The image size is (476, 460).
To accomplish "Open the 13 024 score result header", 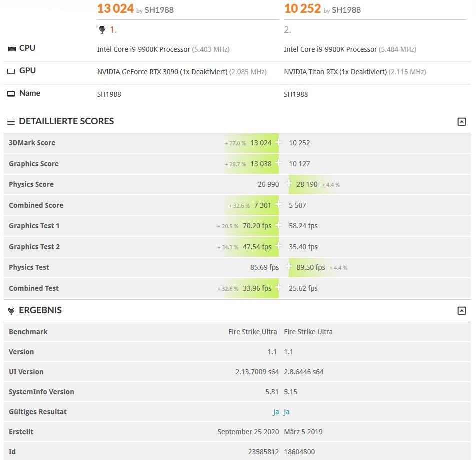I will (x=115, y=8).
